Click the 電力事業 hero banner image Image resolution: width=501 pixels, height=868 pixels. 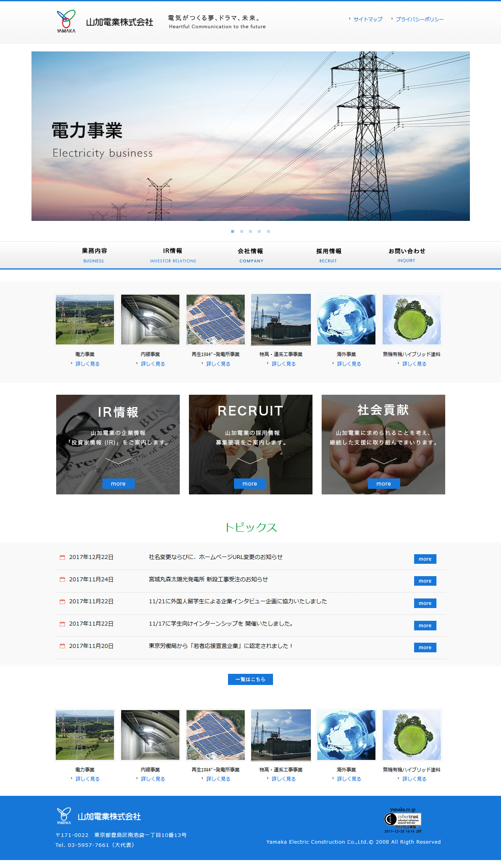pos(250,136)
